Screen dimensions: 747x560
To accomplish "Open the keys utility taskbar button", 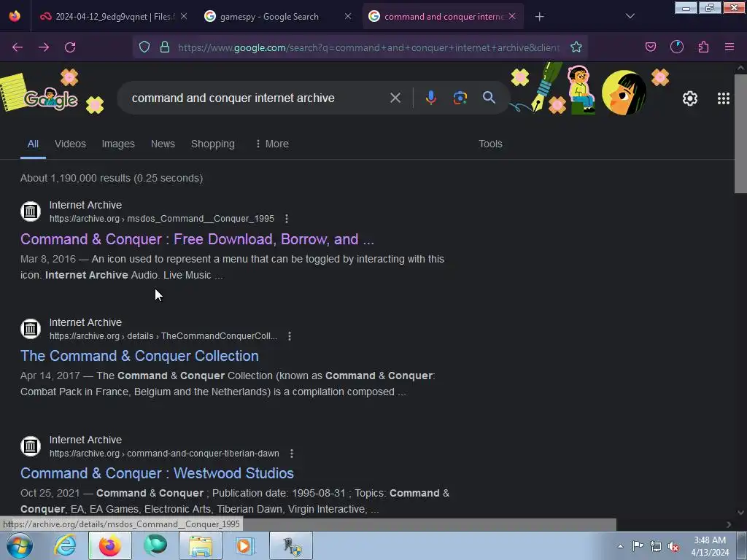I will tap(291, 545).
